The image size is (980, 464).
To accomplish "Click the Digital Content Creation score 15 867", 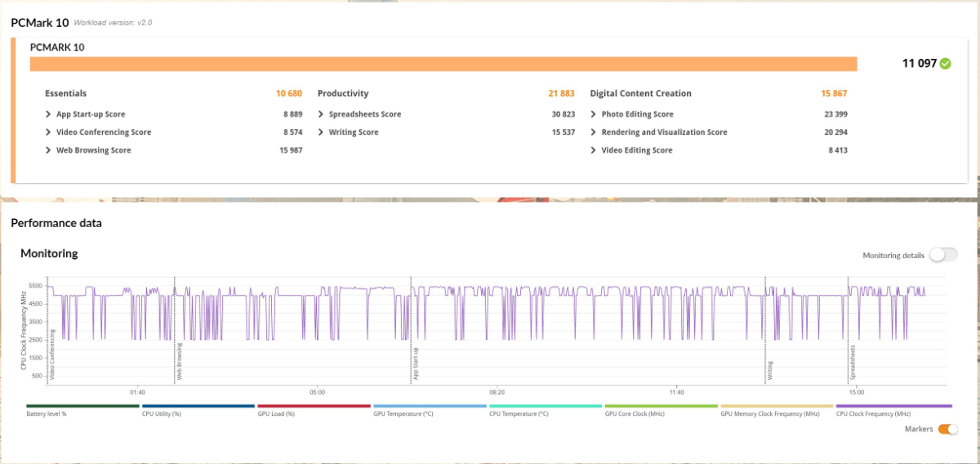I will (834, 93).
